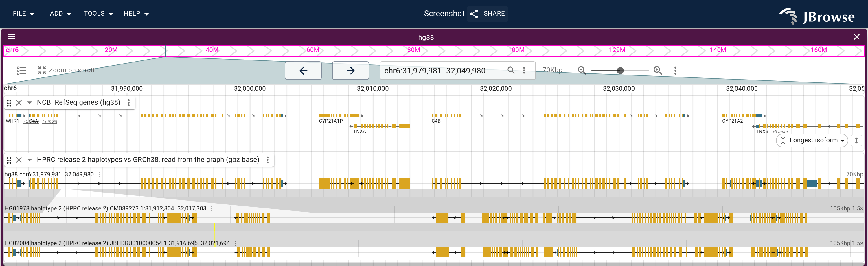Open HPRC release 2 track three-dot menu
Image resolution: width=868 pixels, height=266 pixels.
(x=268, y=160)
